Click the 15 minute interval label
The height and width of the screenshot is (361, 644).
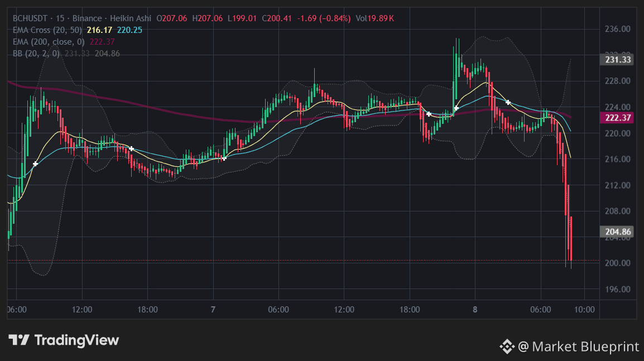tap(60, 18)
